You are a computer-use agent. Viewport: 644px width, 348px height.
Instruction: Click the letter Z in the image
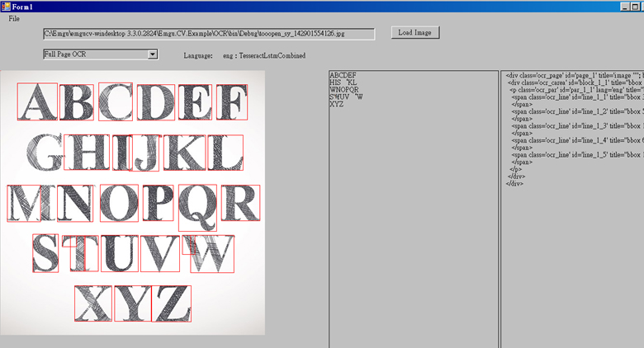coord(172,303)
